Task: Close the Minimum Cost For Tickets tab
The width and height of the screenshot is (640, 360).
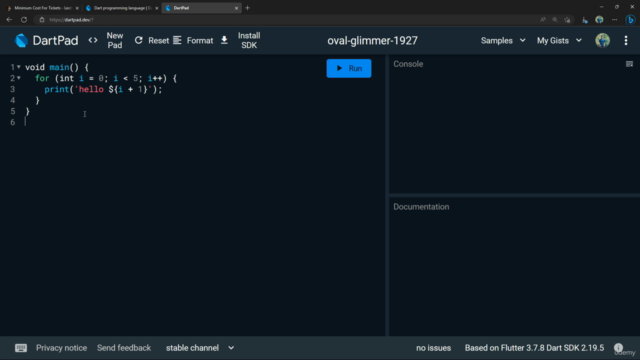Action: pos(77,8)
